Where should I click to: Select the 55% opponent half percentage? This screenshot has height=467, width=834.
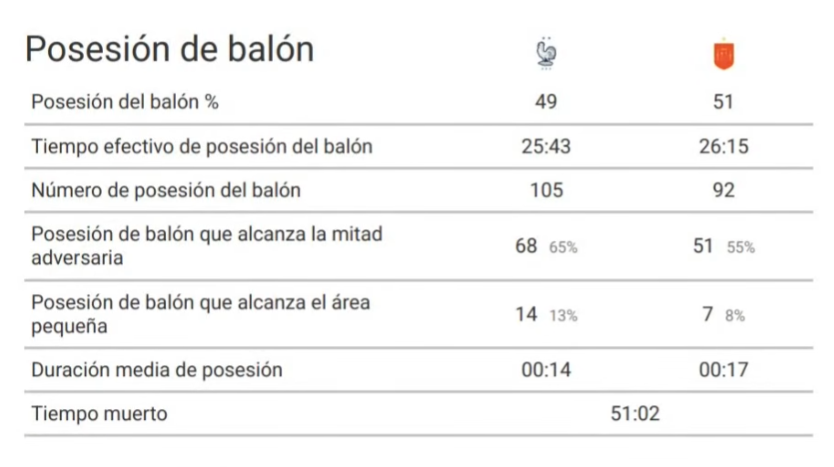point(741,247)
